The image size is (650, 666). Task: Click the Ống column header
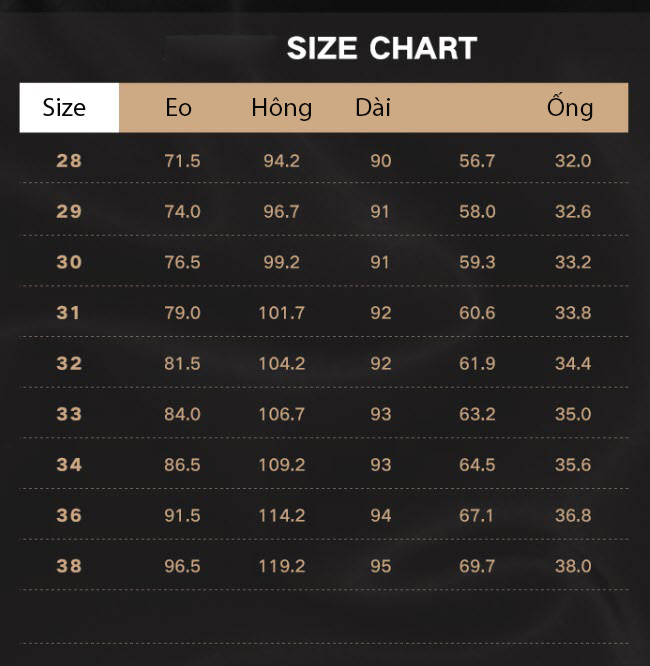tap(570, 106)
